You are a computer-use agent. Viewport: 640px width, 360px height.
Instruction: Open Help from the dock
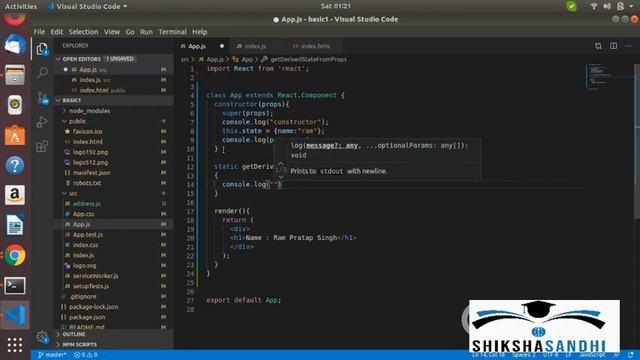point(15,165)
